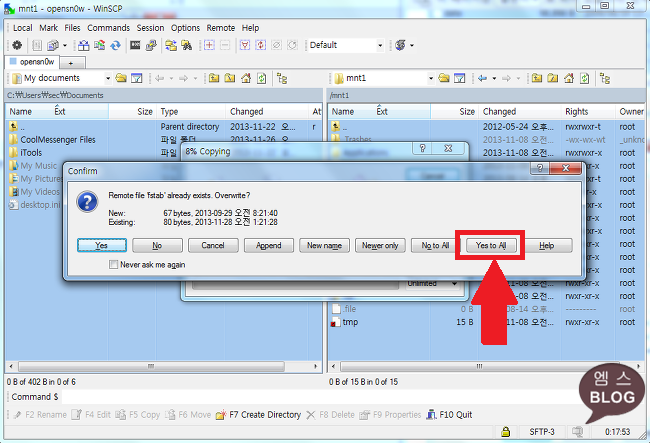Image resolution: width=650 pixels, height=443 pixels.
Task: Go to remote parent directory icon
Action: click(537, 78)
